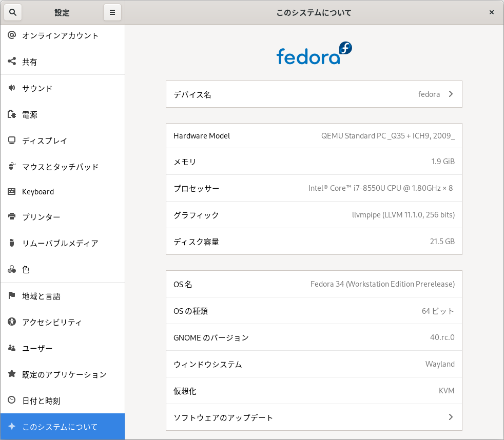Image resolution: width=504 pixels, height=440 pixels.
Task: Click the OS 名 row label
Action: [183, 285]
